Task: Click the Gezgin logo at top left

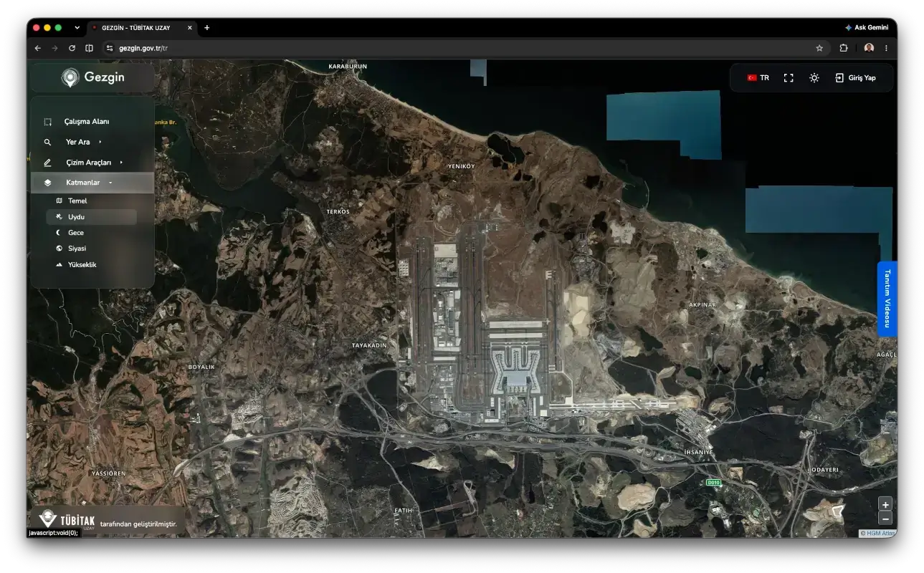Action: [x=92, y=77]
